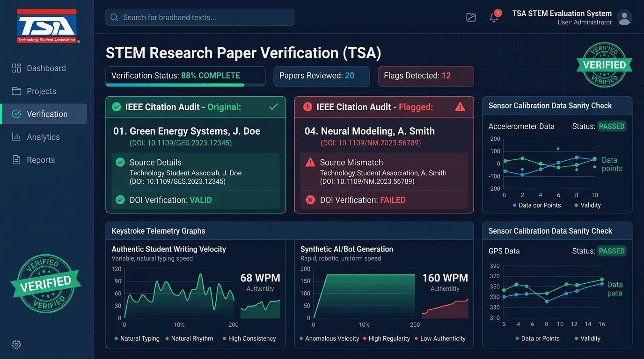644x359 pixels.
Task: Toggle High Consistency legend item
Action: pos(249,338)
